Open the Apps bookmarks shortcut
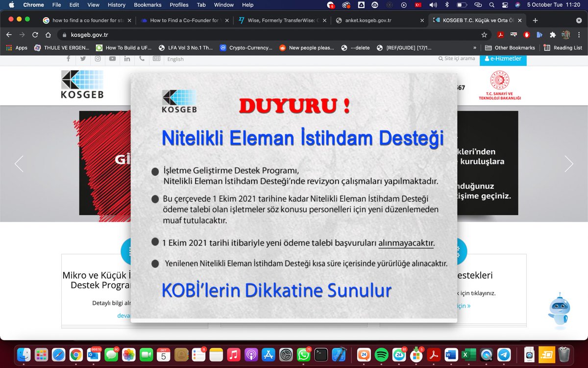The image size is (588, 368). (17, 48)
